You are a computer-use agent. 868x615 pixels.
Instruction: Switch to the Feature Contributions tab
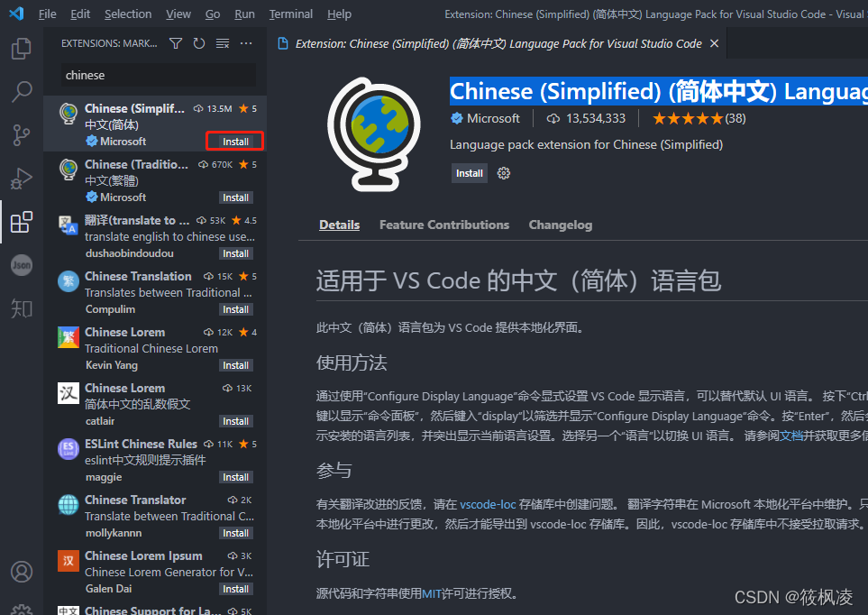click(x=443, y=225)
